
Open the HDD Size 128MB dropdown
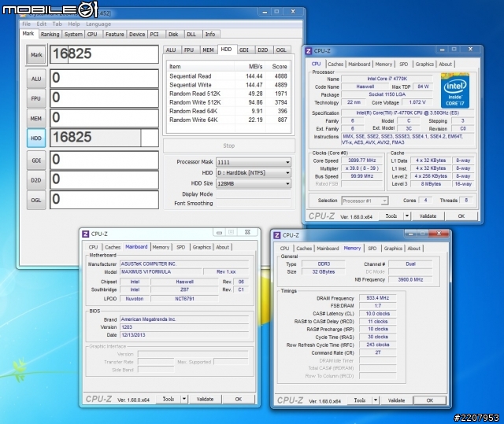(254, 183)
